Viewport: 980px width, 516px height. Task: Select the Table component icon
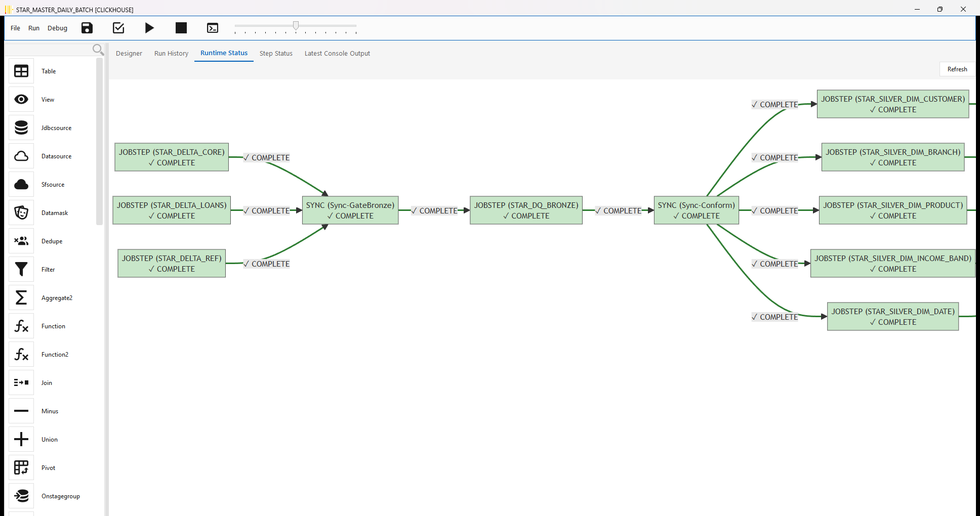pos(21,71)
